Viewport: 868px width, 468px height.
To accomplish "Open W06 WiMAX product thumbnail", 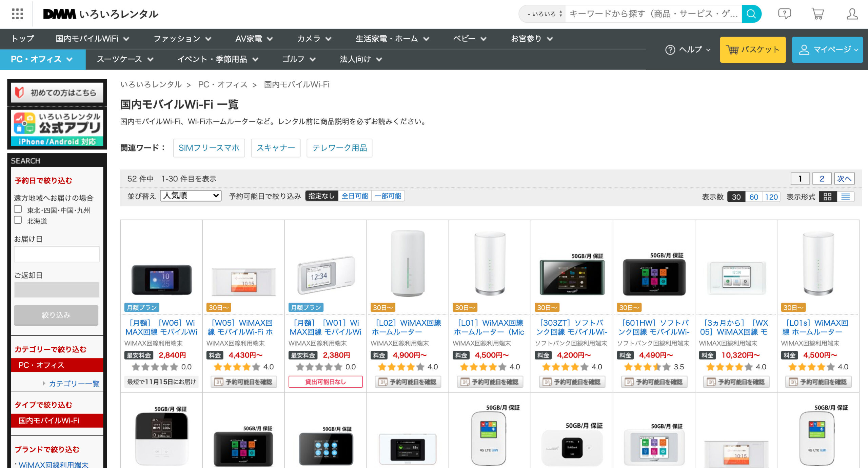I will (161, 280).
